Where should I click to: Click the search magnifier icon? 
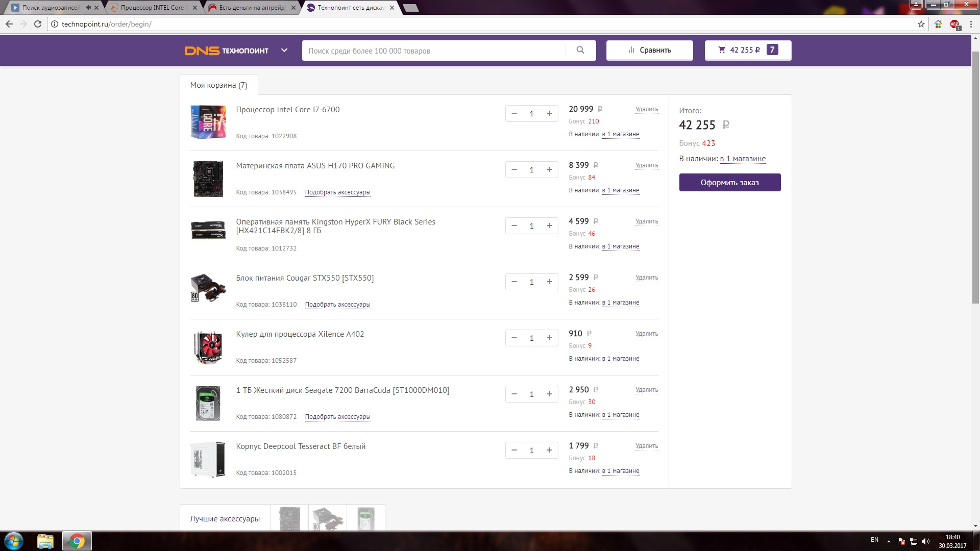pyautogui.click(x=580, y=50)
